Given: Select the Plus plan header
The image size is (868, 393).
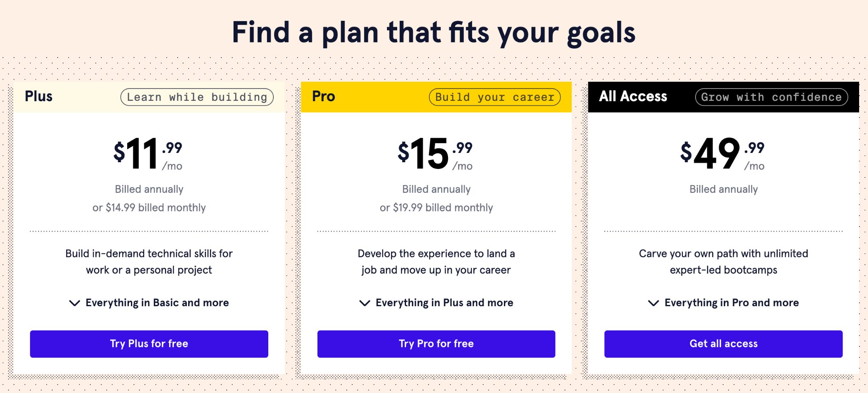Looking at the screenshot, I should pos(39,97).
